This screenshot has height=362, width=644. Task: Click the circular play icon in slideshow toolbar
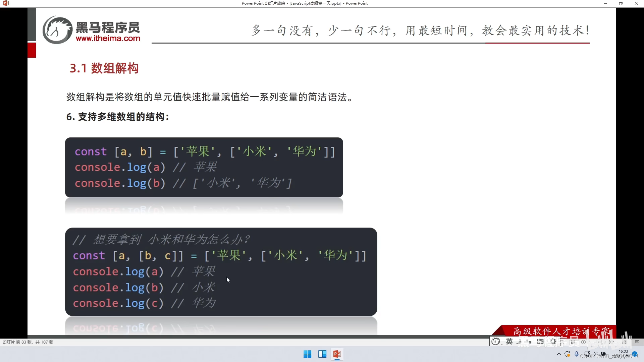coord(583,342)
